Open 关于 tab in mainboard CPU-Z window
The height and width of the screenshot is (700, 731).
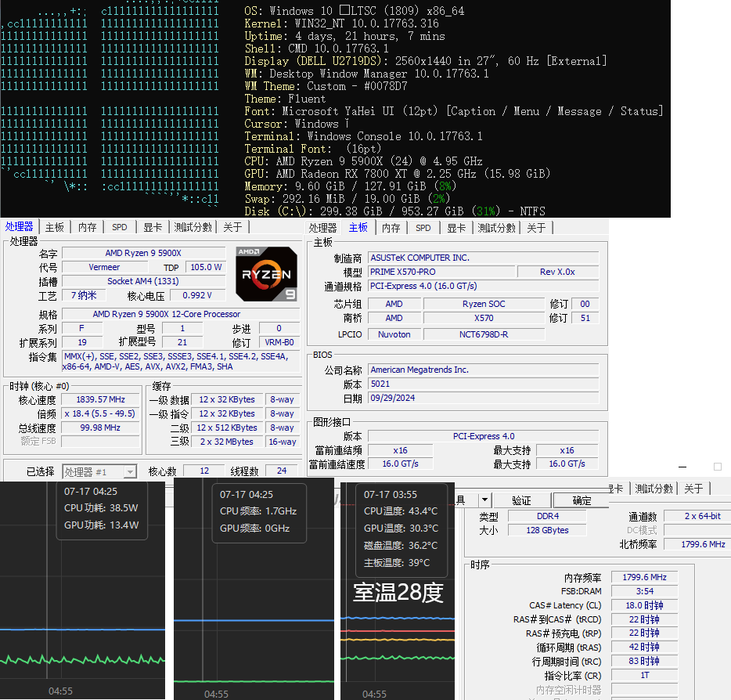point(536,228)
